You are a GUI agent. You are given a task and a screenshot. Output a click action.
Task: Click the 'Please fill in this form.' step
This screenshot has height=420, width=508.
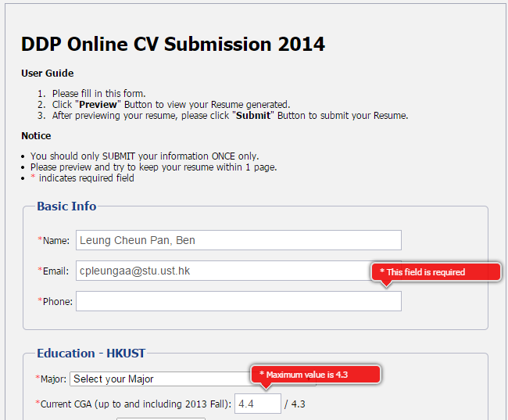(x=98, y=93)
